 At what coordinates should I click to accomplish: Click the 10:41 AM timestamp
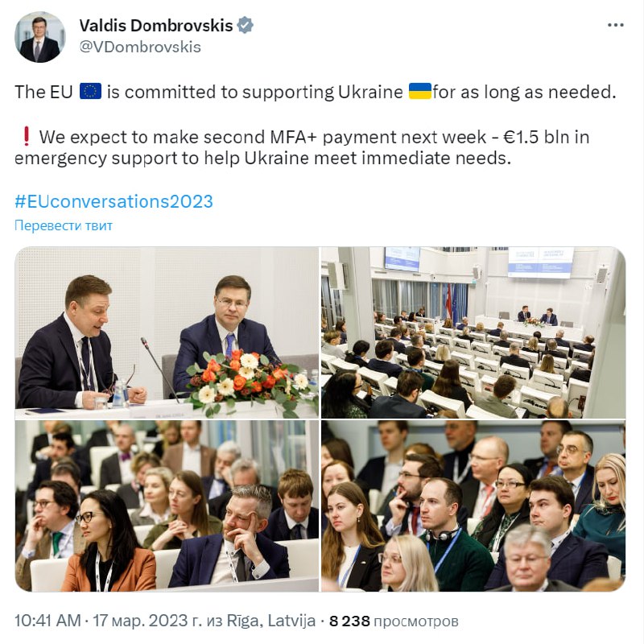[47, 621]
